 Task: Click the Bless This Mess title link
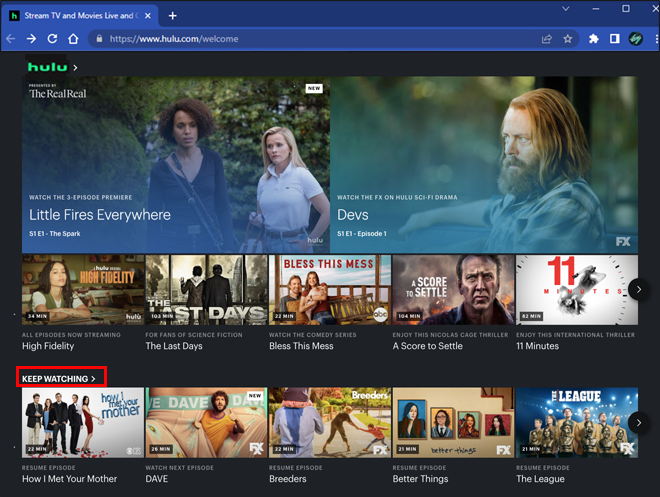(x=301, y=346)
